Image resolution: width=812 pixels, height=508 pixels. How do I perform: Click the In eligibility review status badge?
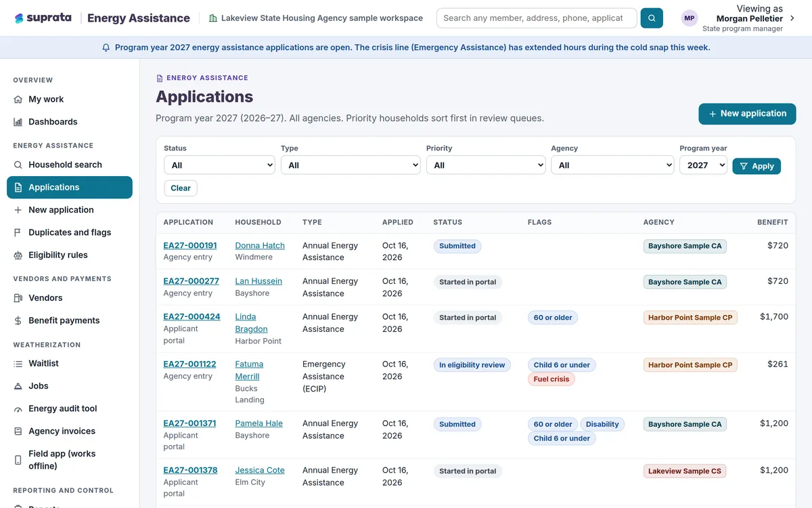coord(472,365)
